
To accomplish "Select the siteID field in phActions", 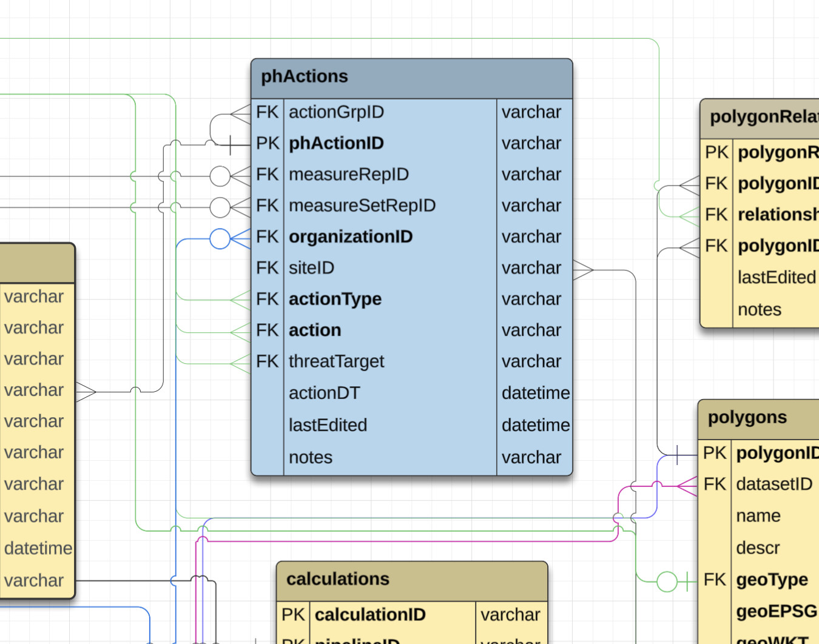I will (x=311, y=267).
